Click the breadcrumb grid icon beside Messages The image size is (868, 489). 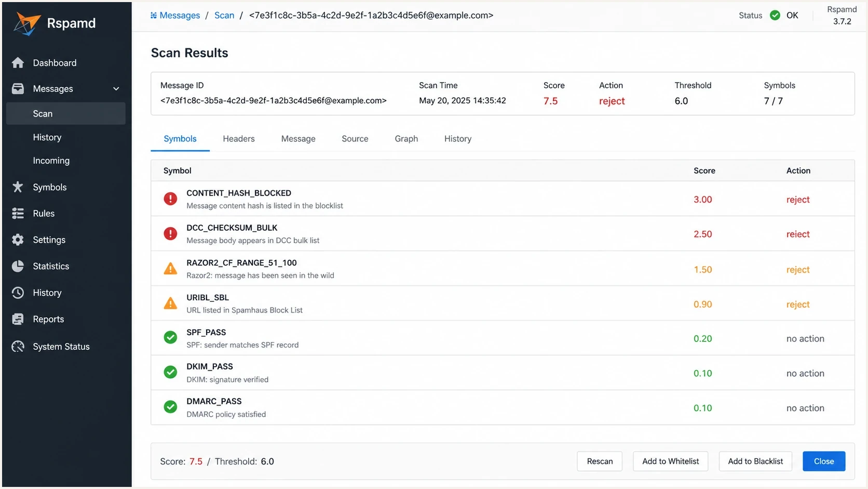point(154,16)
